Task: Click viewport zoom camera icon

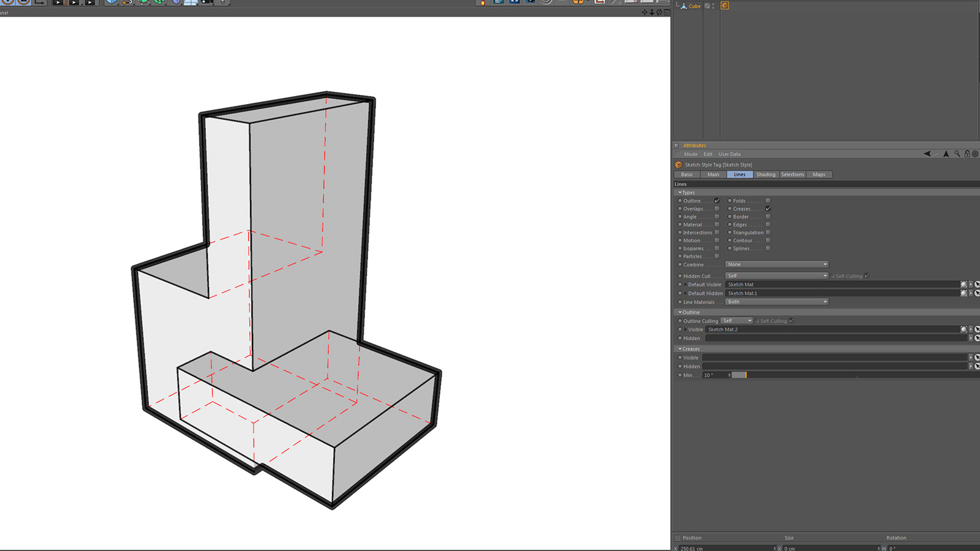Action: [652, 12]
